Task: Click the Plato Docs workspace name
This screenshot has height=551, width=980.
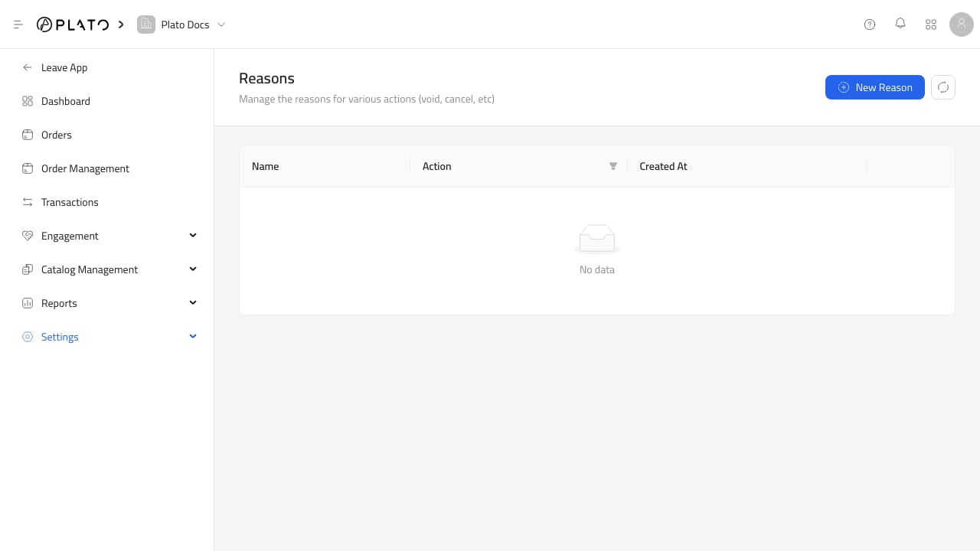Action: point(185,24)
